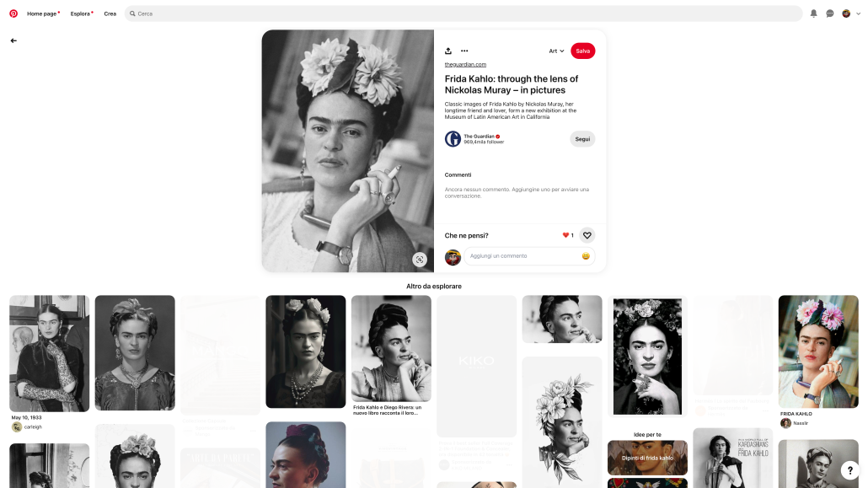Open the three-dot more options menu

pos(464,51)
